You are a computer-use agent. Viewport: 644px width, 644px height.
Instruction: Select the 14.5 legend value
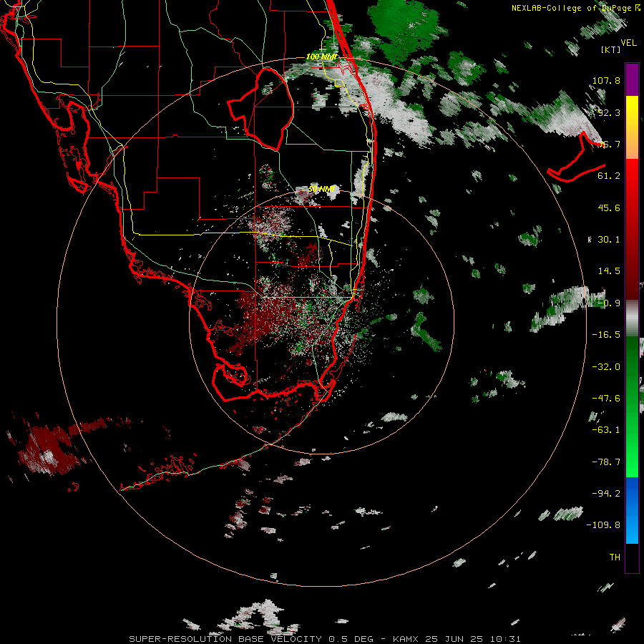click(609, 271)
